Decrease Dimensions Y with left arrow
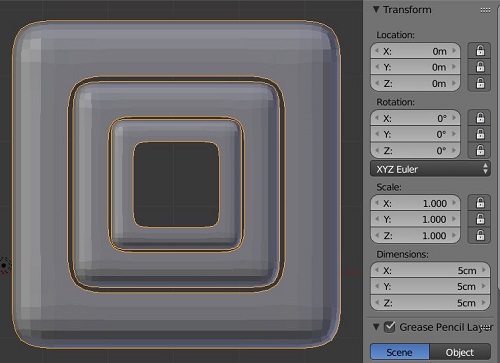 click(x=377, y=286)
